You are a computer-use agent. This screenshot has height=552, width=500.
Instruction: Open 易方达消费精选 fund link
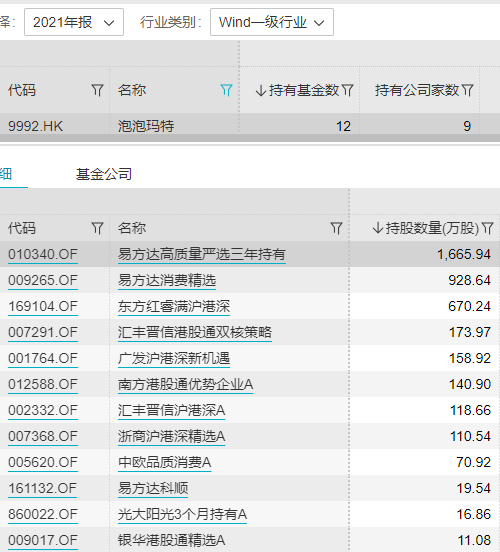167,280
